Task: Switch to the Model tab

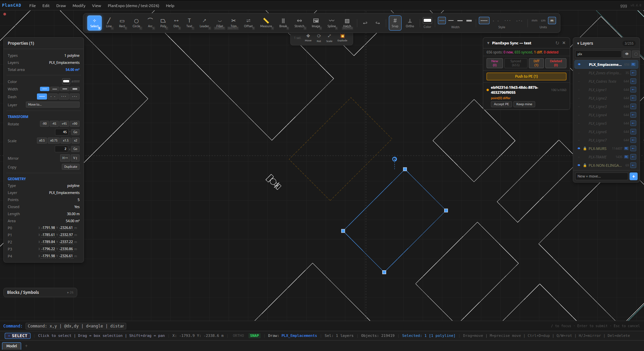Action: [x=12, y=346]
